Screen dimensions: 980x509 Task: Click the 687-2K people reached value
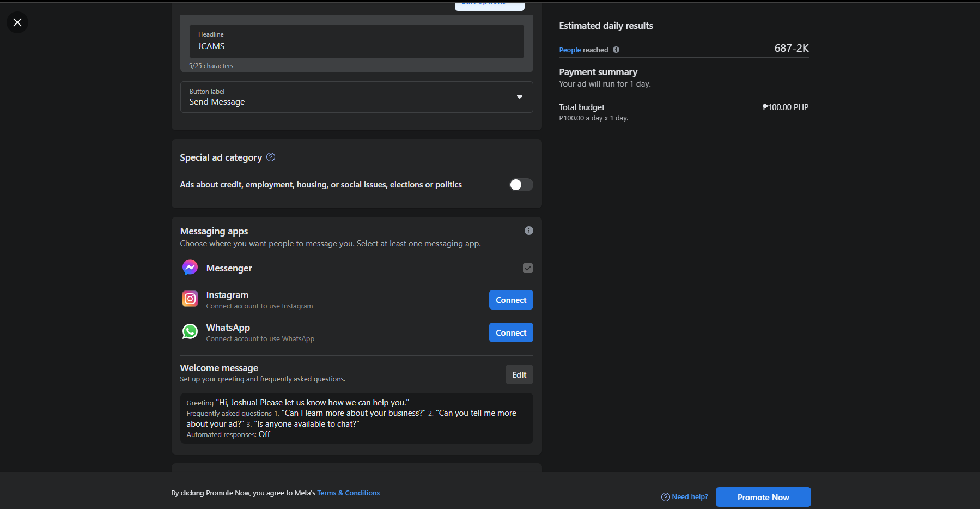(x=792, y=48)
